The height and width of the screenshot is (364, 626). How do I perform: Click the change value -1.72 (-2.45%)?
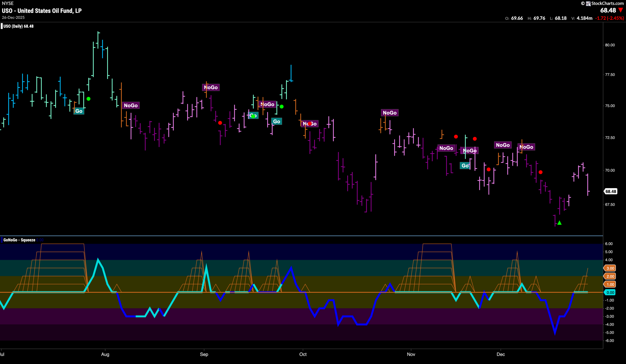[610, 18]
